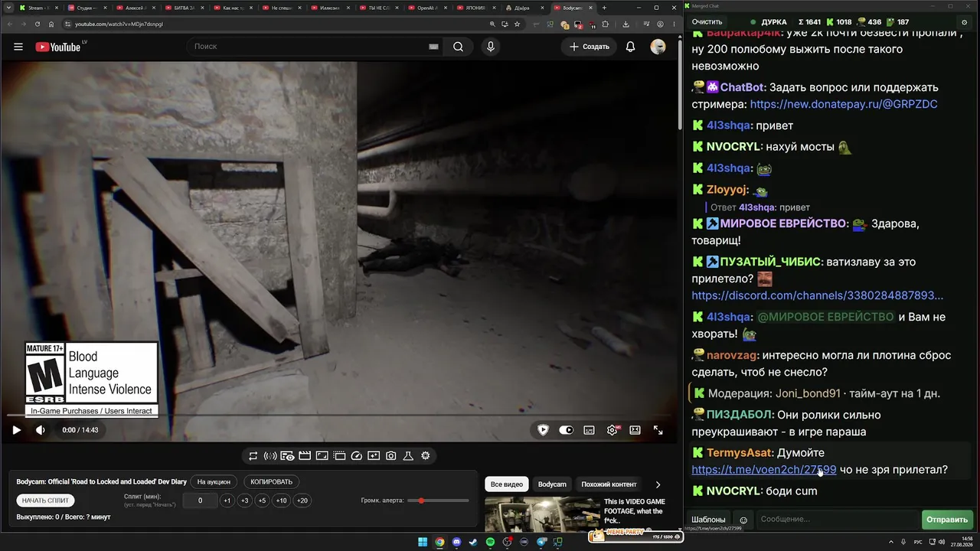The image size is (980, 551).
Task: Add +5 minutes to the split
Action: pos(262,500)
